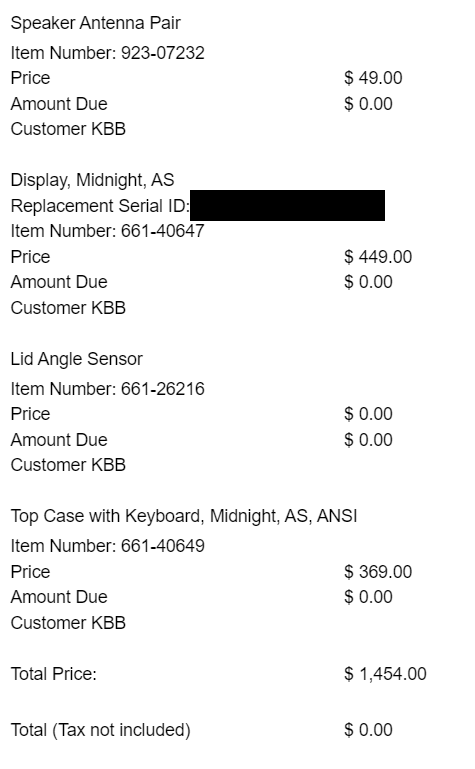Click Amount Due under Display section
The height and width of the screenshot is (769, 475).
[59, 282]
